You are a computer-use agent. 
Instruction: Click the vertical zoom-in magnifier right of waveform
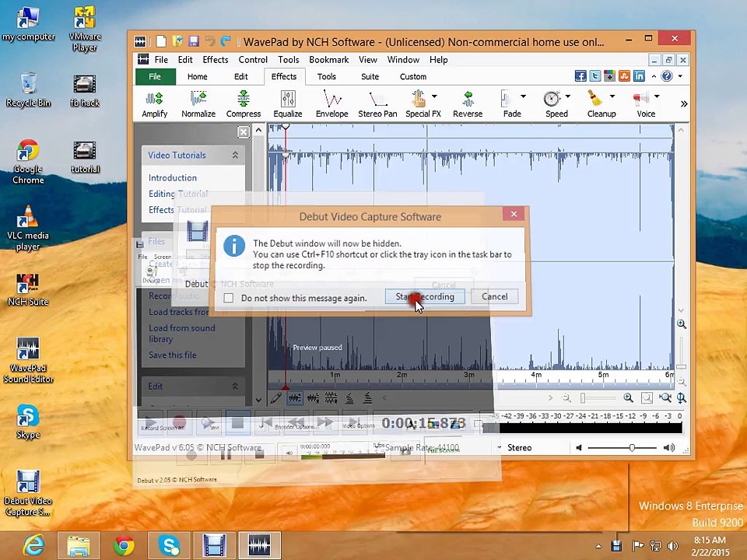point(682,324)
